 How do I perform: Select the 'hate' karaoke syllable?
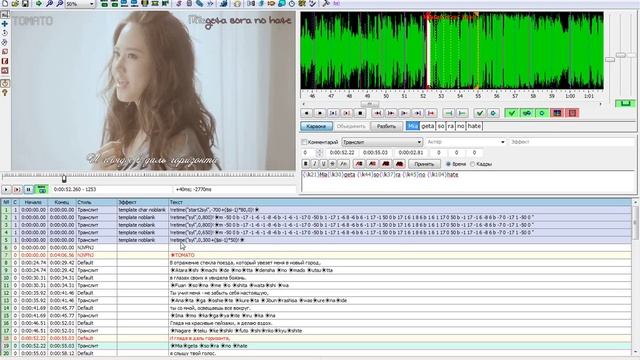(x=474, y=127)
